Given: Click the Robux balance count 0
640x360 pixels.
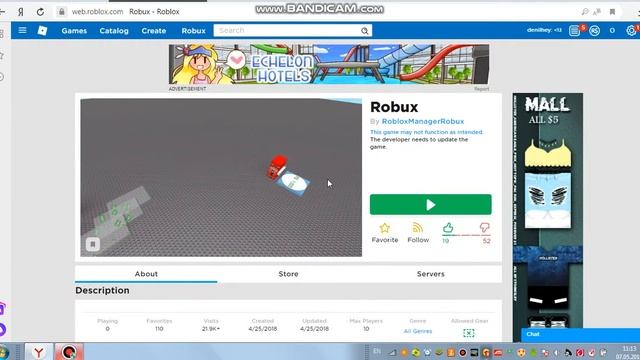Looking at the screenshot, I should pos(612,31).
